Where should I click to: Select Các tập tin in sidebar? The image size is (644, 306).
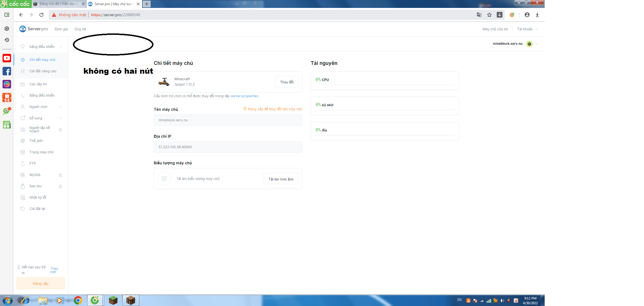[x=38, y=84]
